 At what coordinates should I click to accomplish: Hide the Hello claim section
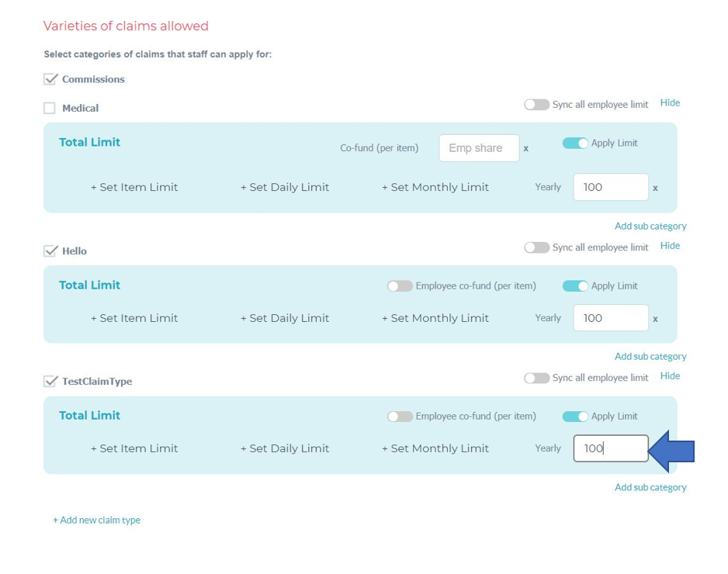[x=670, y=245]
